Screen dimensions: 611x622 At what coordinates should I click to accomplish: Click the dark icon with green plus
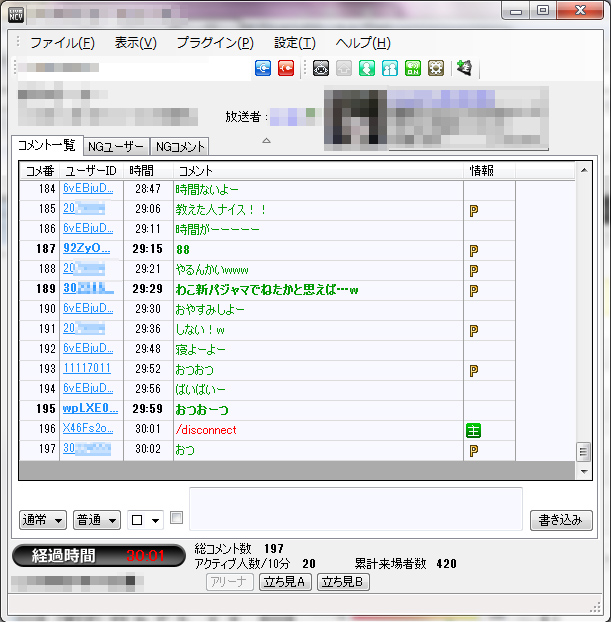pyautogui.click(x=464, y=69)
